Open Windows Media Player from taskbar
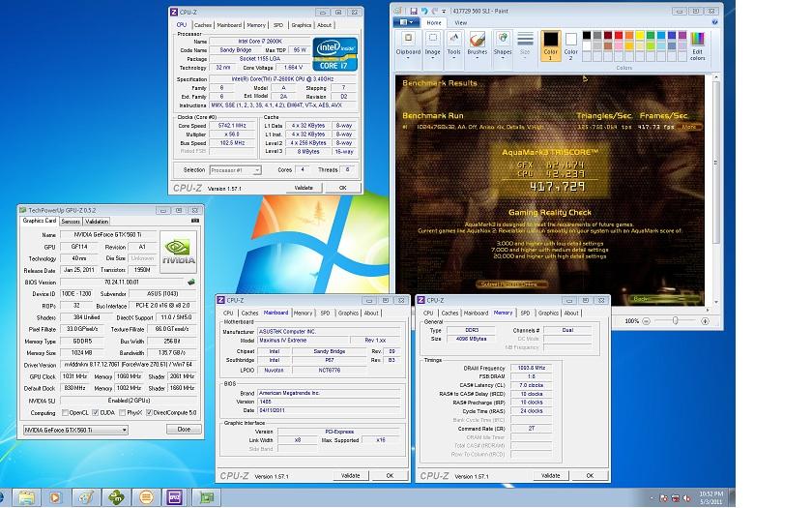Screen dimensions: 812x508 click(x=55, y=497)
